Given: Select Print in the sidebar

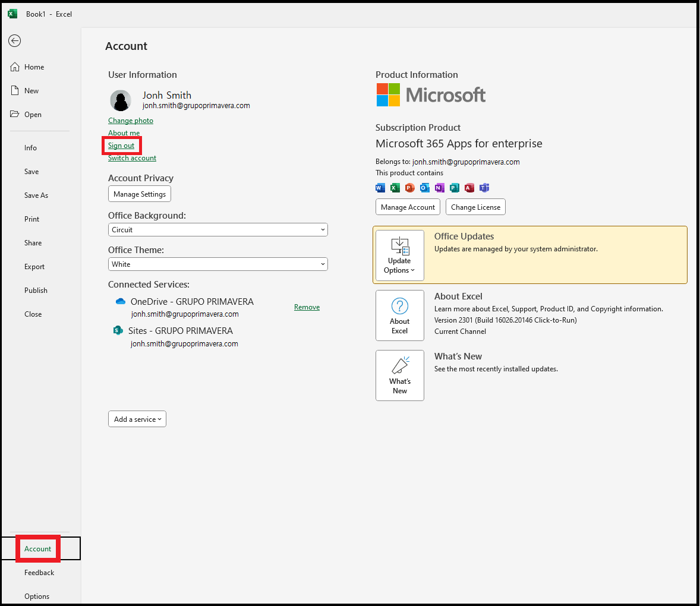Looking at the screenshot, I should 31,219.
